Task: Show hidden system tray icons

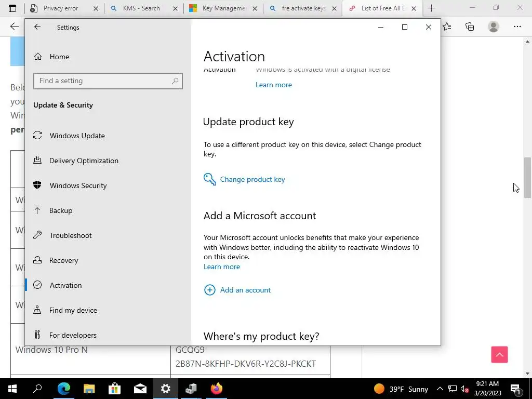Action: [x=440, y=389]
